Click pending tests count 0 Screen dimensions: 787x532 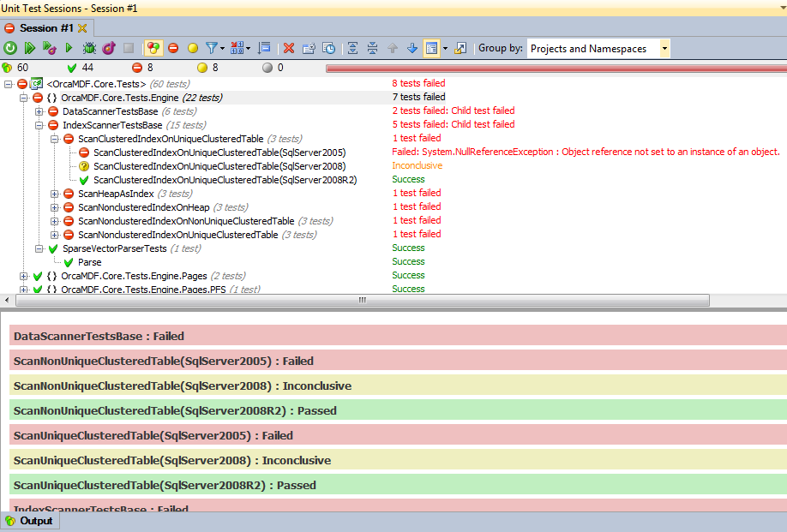[x=280, y=68]
